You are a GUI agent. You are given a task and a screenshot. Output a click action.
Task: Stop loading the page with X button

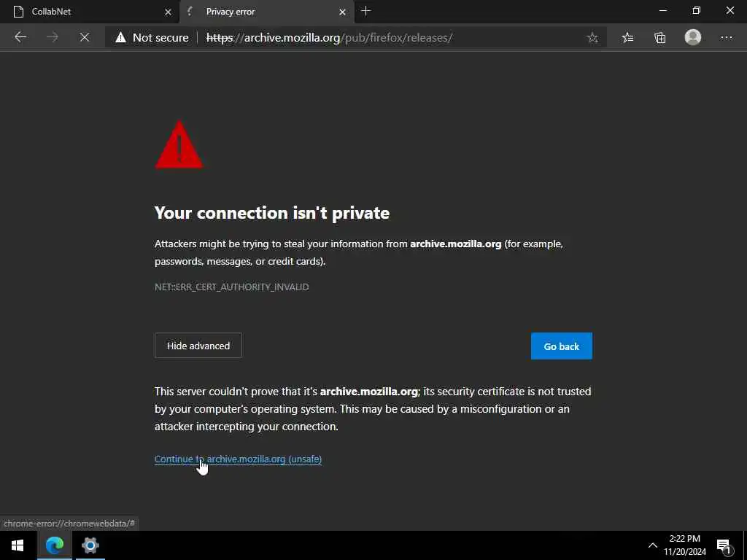click(x=85, y=37)
